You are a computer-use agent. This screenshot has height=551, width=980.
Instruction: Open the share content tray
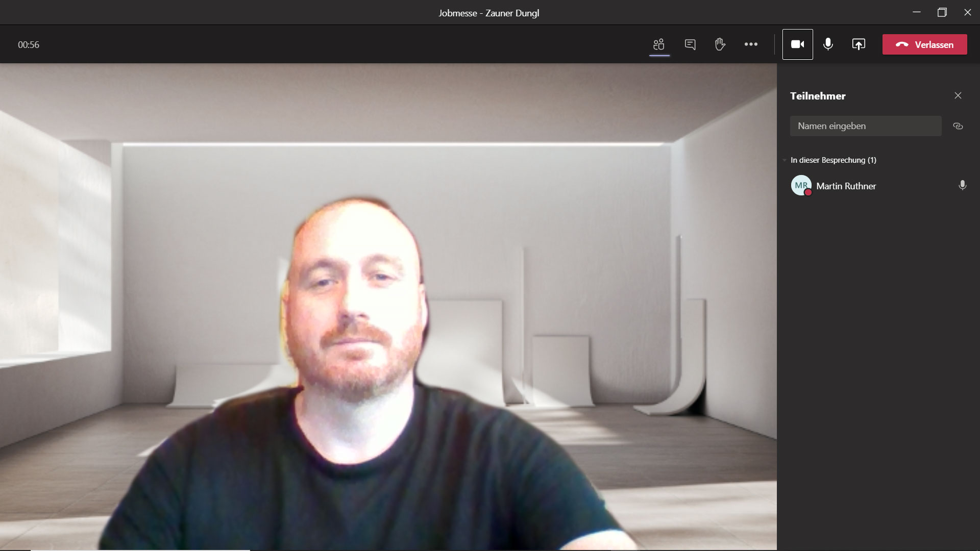tap(859, 44)
